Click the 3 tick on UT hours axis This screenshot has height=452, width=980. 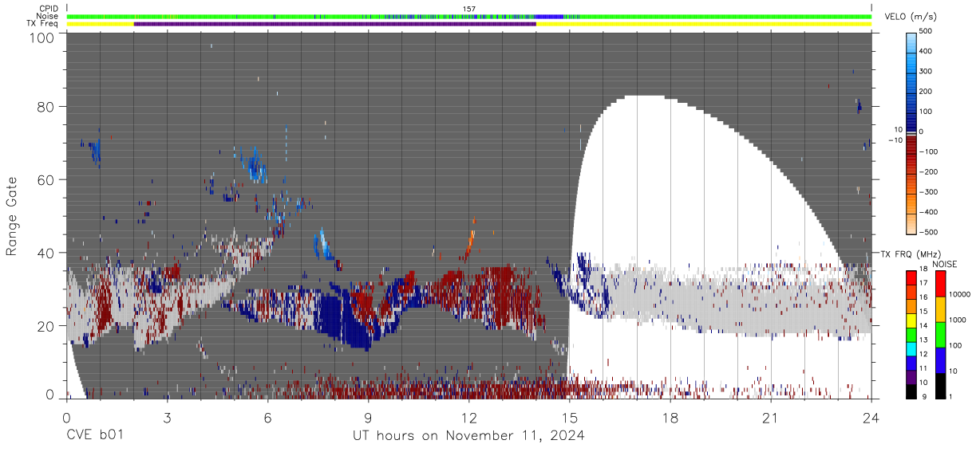[168, 418]
